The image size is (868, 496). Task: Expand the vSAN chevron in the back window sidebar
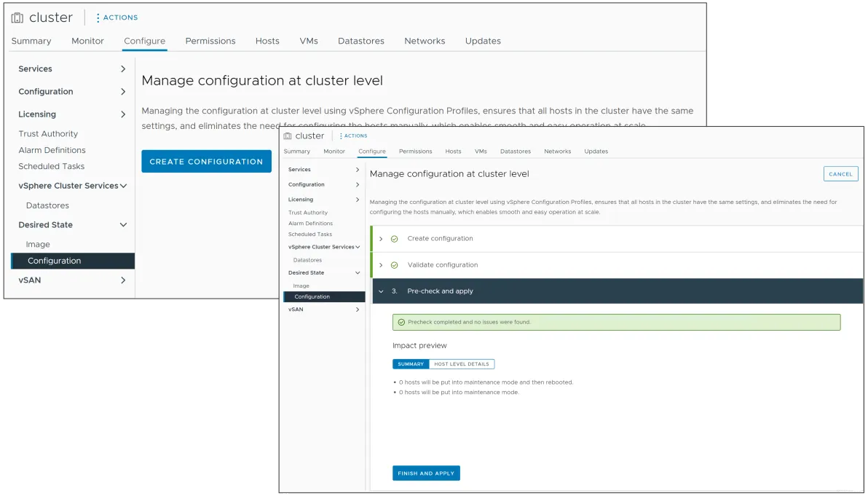[123, 280]
